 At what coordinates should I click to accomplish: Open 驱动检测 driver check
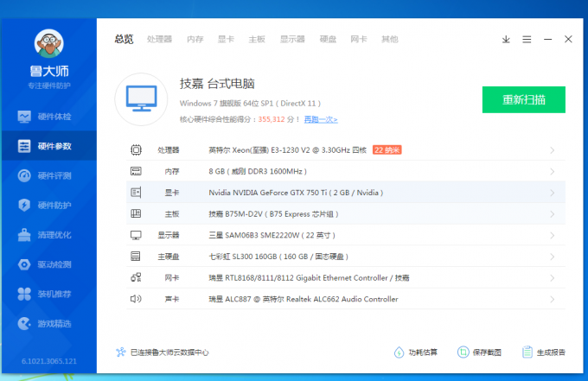tap(48, 264)
